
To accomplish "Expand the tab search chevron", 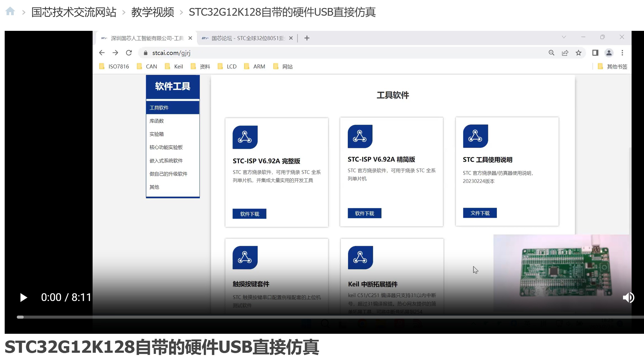I will 564,37.
